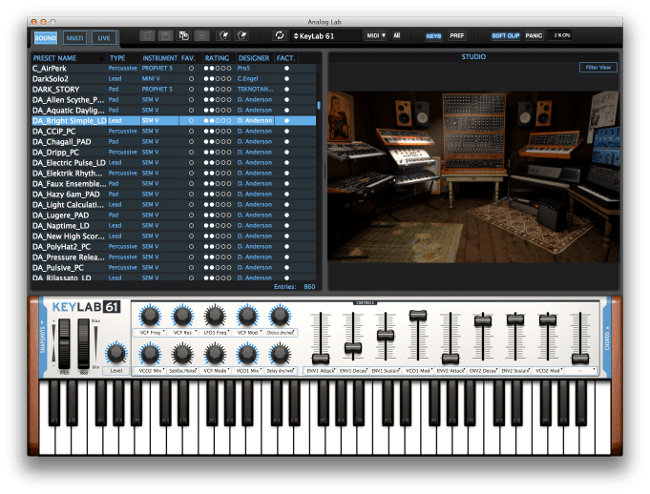The image size is (650, 494).
Task: Open the MIDI channel dropdown
Action: coord(376,36)
